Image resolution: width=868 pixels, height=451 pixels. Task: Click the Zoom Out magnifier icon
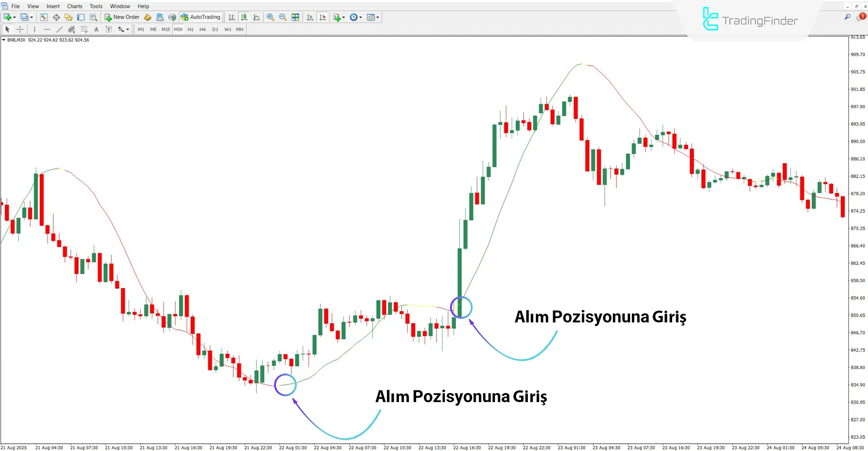tap(283, 17)
